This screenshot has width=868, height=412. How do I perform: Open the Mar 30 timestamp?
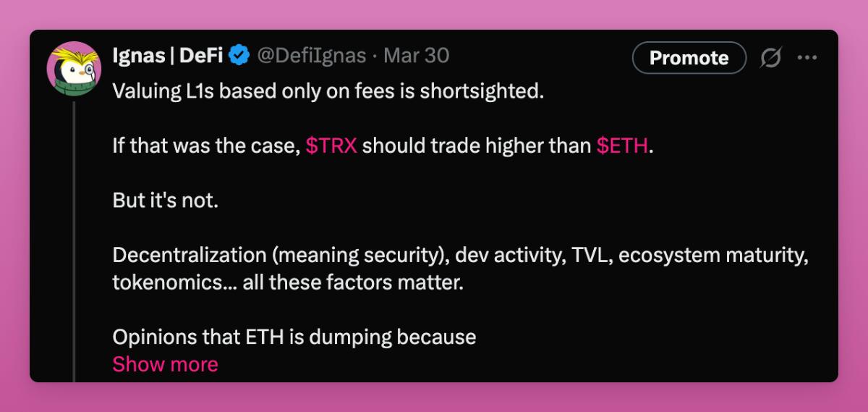(417, 56)
